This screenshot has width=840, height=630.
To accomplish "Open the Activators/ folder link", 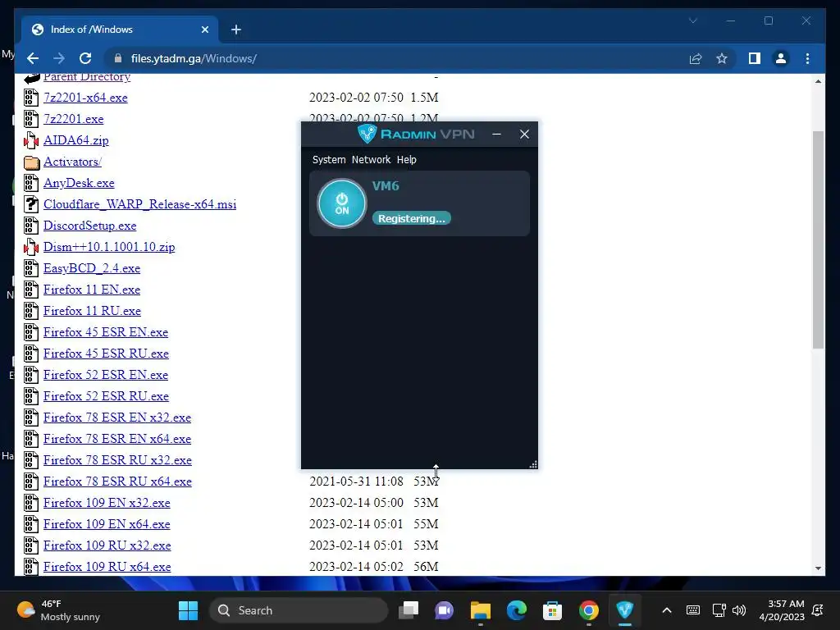I will pyautogui.click(x=72, y=162).
